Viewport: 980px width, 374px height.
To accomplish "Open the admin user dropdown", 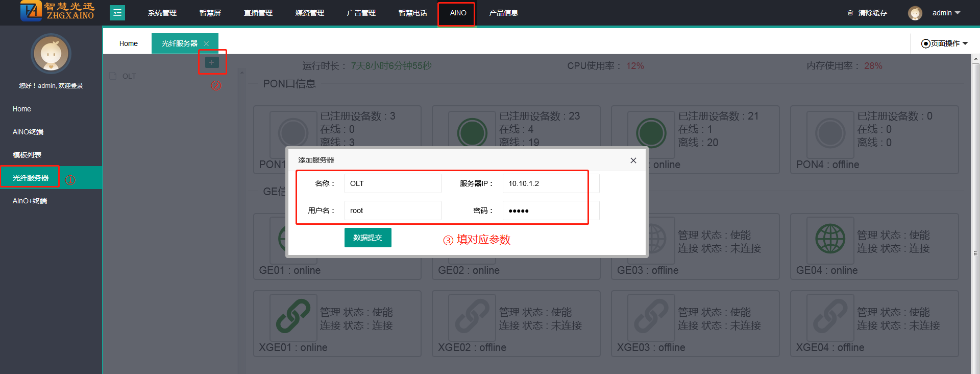I will (x=946, y=13).
